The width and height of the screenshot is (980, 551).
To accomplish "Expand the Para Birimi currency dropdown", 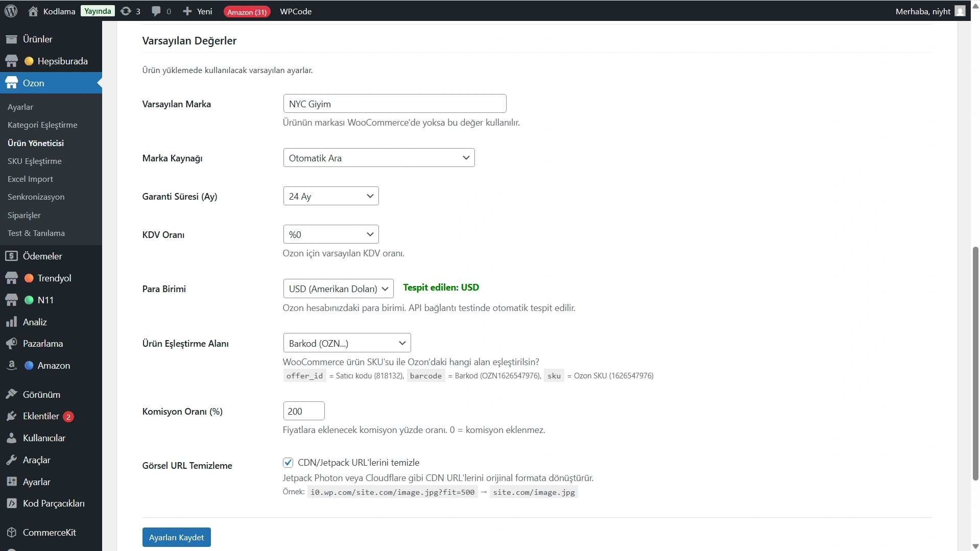I will [338, 289].
